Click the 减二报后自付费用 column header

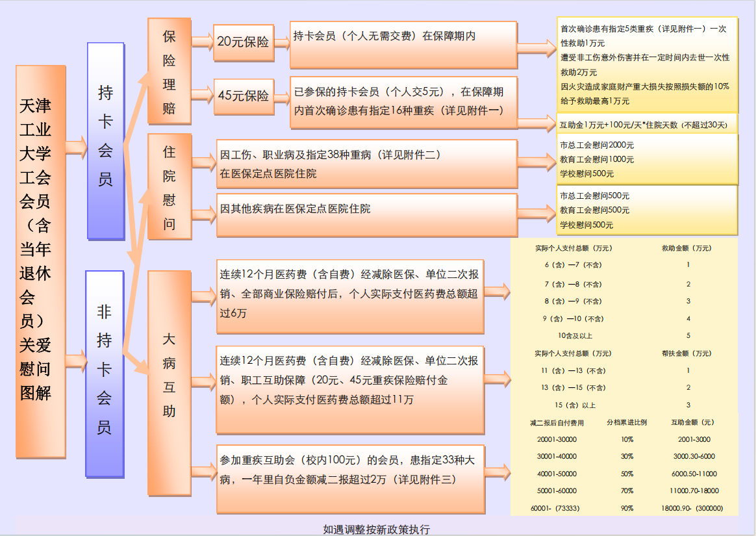[557, 422]
